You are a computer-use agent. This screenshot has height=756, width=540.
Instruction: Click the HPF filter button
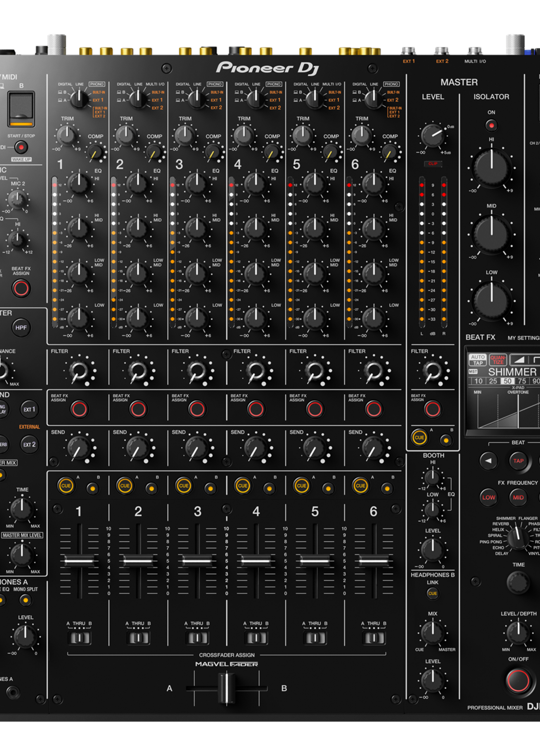[21, 328]
